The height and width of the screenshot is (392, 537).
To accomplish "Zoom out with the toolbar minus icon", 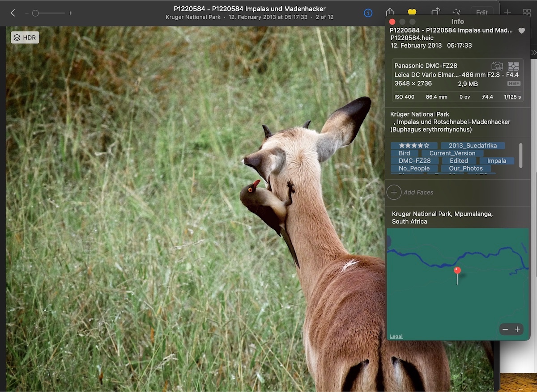I will 27,13.
